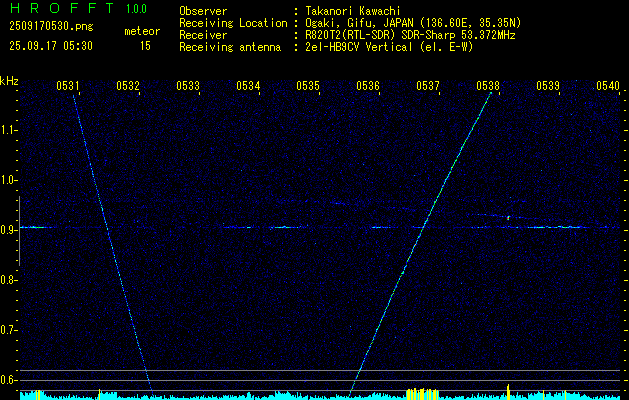Click the meteor label
The height and width of the screenshot is (400, 629).
pos(142,31)
